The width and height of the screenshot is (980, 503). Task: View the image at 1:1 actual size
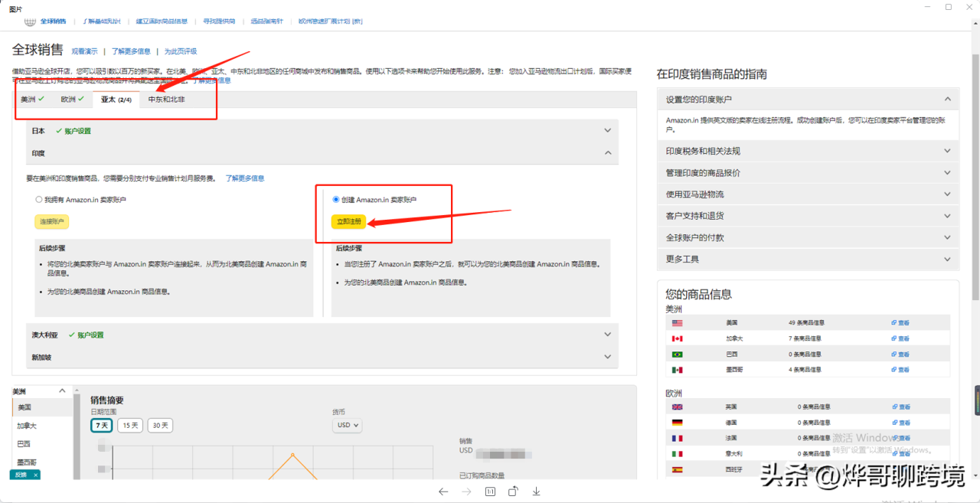point(490,492)
